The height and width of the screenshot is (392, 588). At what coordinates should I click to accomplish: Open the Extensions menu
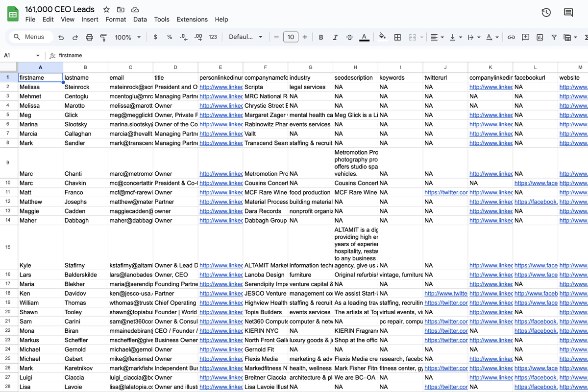[192, 20]
